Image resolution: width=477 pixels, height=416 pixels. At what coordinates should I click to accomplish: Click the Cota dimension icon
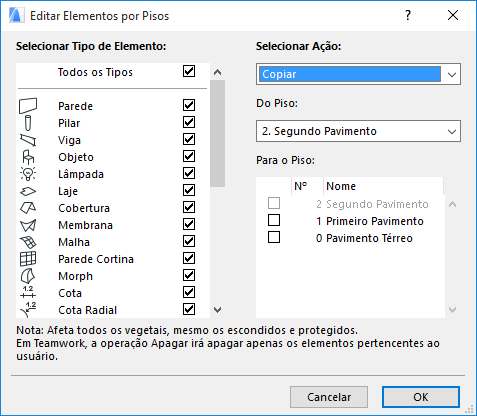coord(28,292)
